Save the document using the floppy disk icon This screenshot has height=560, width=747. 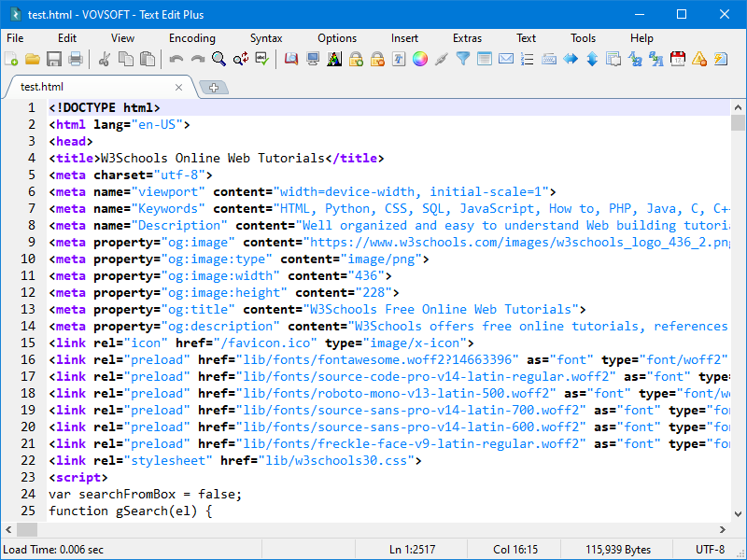[54, 59]
